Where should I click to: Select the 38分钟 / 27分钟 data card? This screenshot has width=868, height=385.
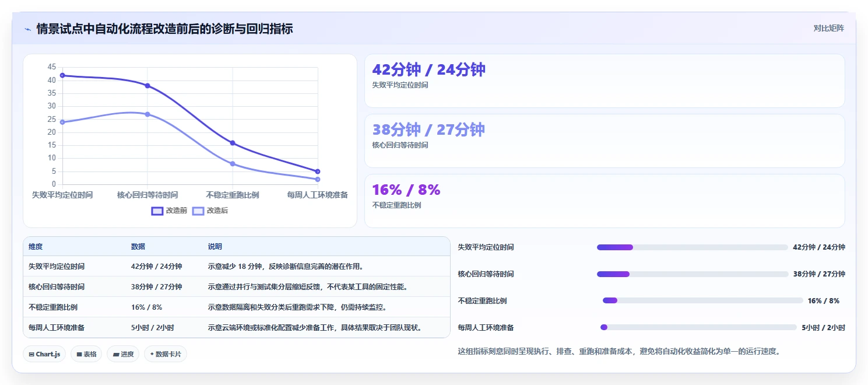[x=605, y=141]
